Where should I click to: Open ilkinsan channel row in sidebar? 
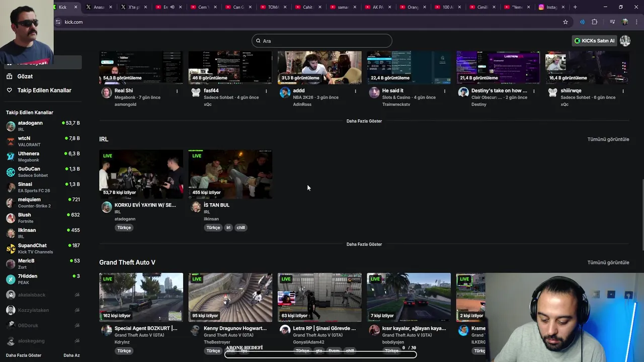click(x=43, y=233)
